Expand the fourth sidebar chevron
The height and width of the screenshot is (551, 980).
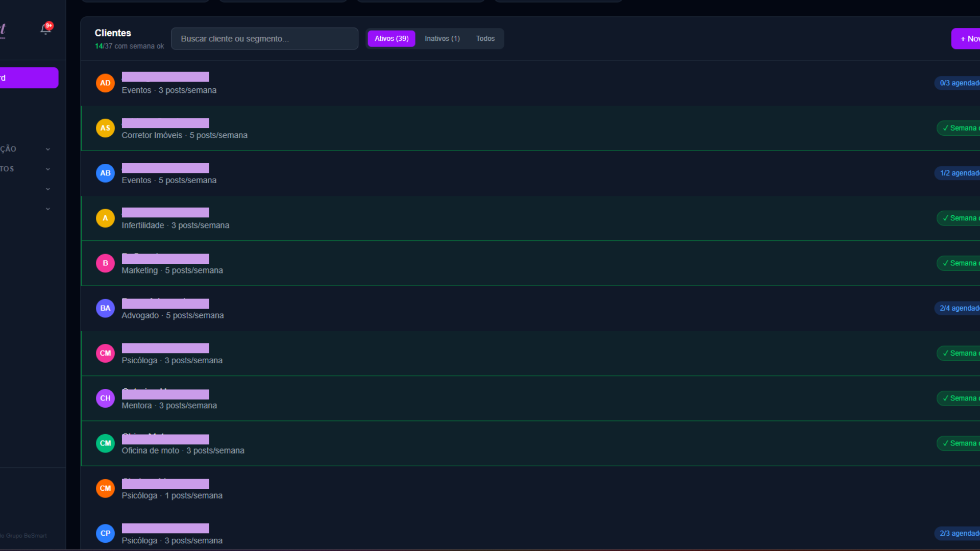click(x=47, y=209)
